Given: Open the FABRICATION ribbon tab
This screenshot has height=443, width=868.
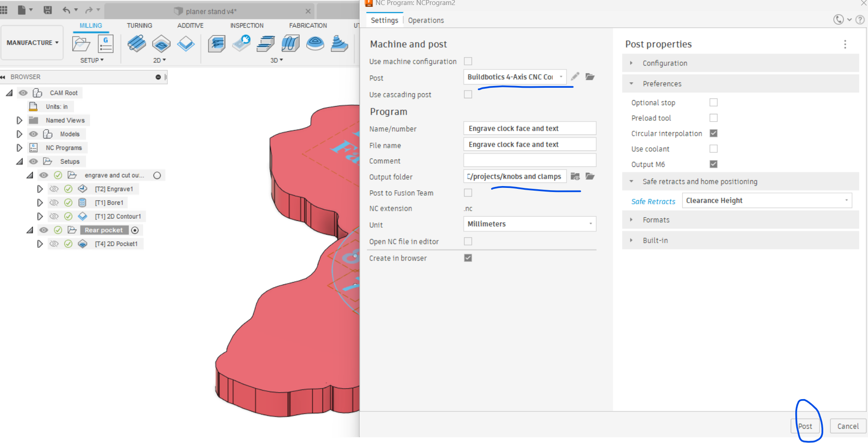Looking at the screenshot, I should (x=308, y=26).
